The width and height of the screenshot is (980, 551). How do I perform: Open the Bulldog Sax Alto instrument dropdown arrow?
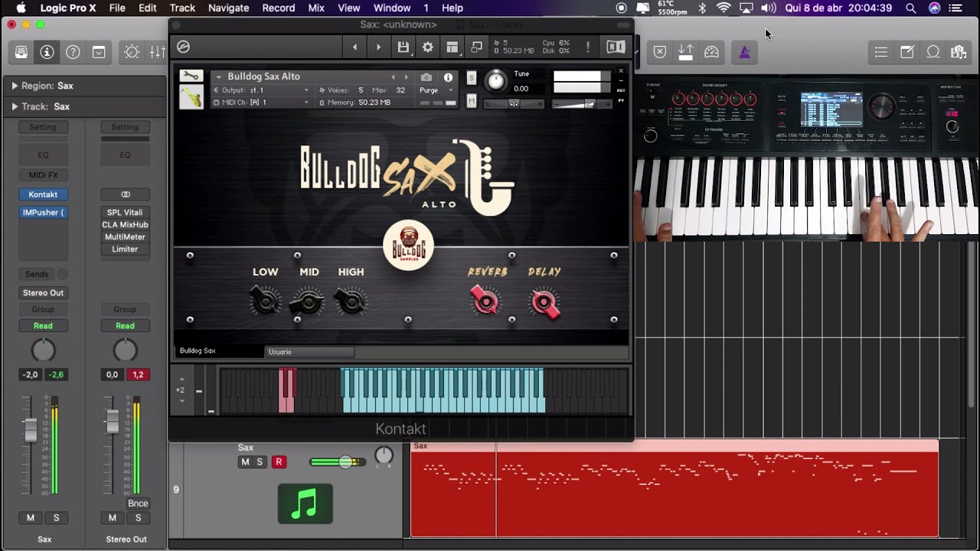pyautogui.click(x=218, y=77)
